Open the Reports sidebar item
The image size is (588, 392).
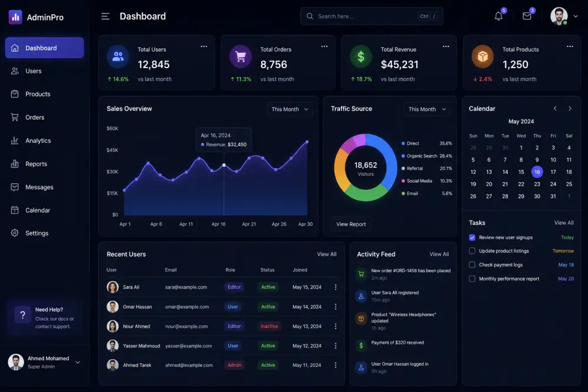(x=45, y=164)
